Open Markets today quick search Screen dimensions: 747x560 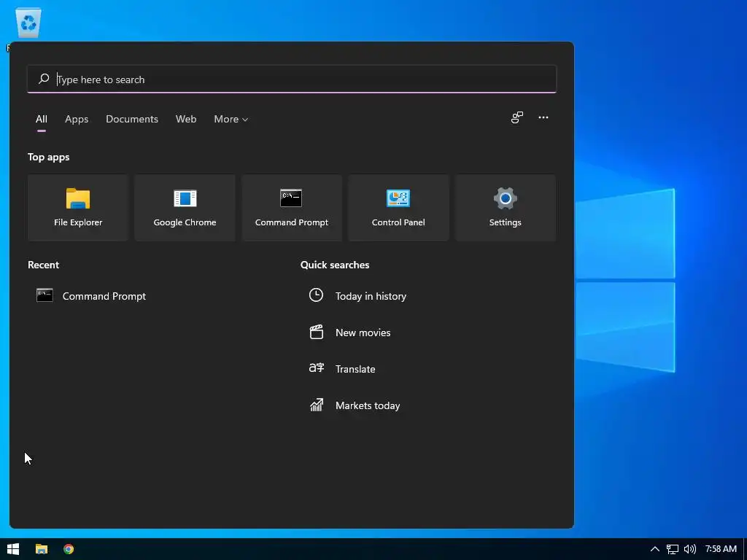click(368, 405)
